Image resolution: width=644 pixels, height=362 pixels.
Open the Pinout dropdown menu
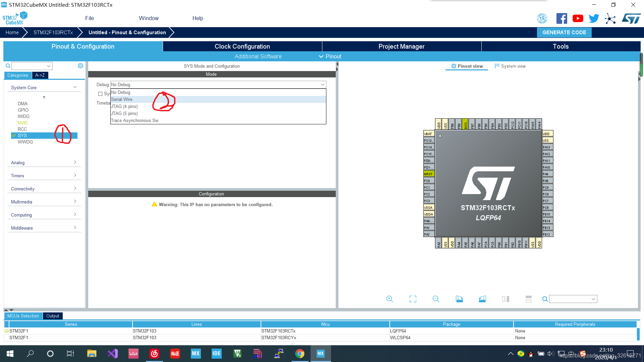[330, 56]
